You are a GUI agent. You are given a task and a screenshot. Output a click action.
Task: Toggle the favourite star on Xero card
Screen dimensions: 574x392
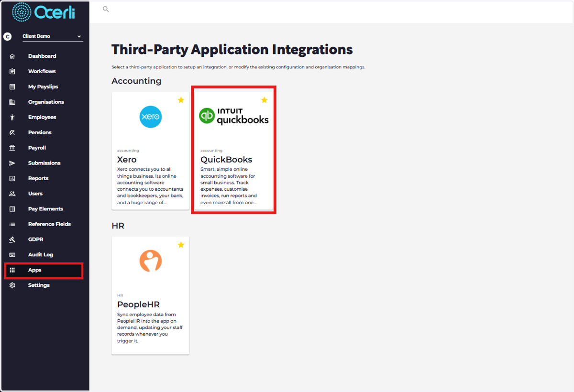(x=181, y=100)
